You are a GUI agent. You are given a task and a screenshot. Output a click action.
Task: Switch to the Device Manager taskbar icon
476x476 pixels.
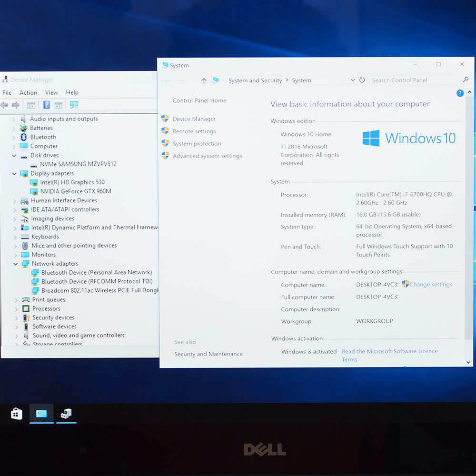tap(66, 414)
